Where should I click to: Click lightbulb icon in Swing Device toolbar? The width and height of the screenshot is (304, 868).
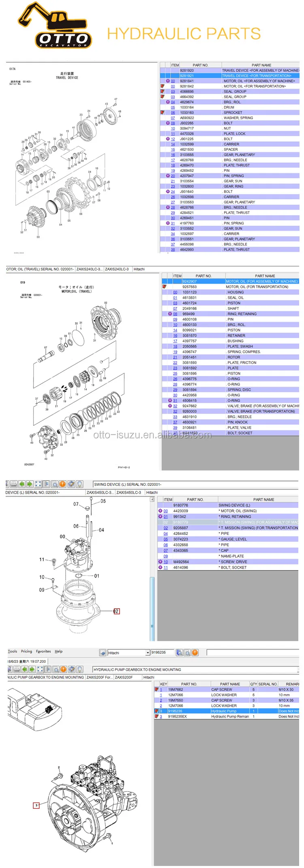point(79,484)
